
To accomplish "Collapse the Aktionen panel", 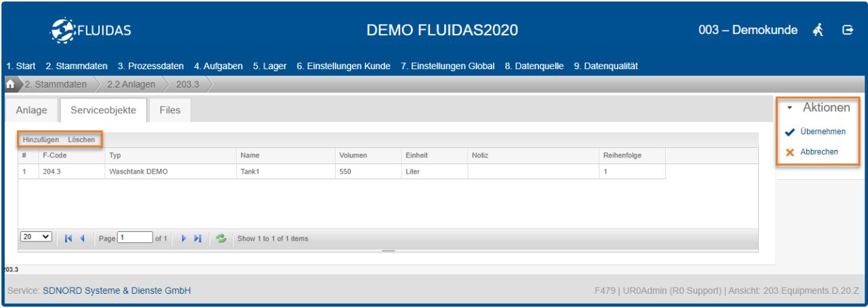I will point(790,108).
